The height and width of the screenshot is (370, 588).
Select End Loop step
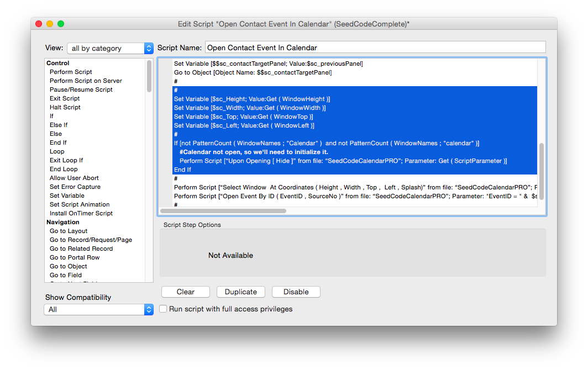pos(64,169)
